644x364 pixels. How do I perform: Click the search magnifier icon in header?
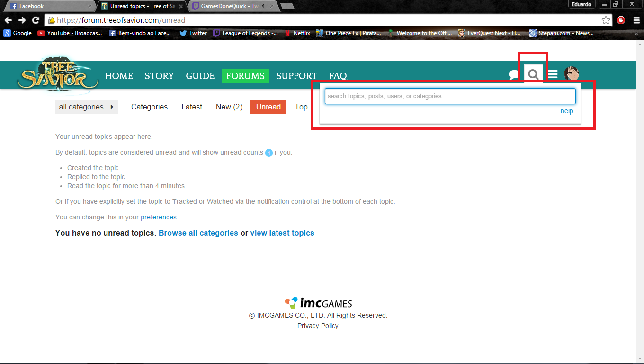[x=533, y=74]
